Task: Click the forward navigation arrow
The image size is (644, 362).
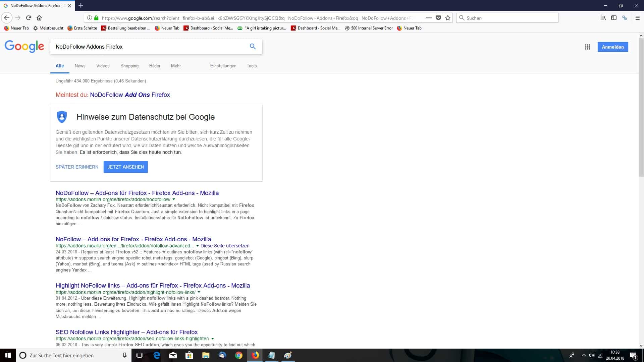Action: [x=18, y=18]
